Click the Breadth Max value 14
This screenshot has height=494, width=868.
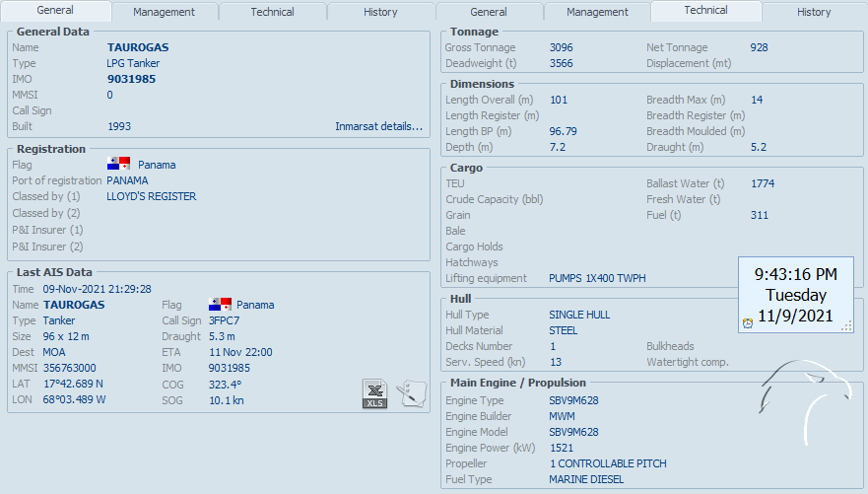757,100
